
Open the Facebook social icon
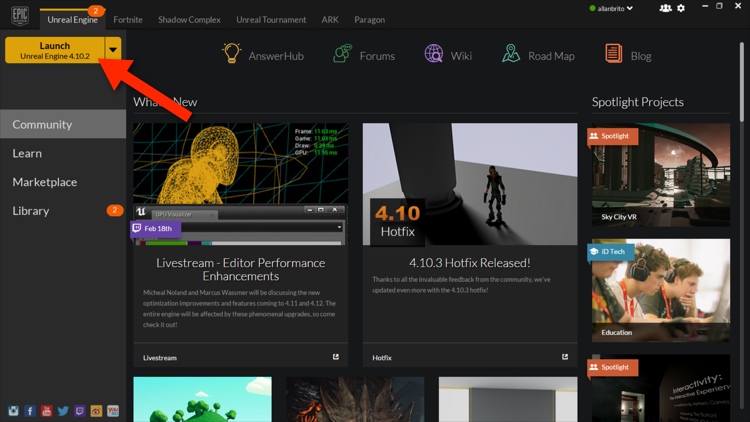point(30,411)
